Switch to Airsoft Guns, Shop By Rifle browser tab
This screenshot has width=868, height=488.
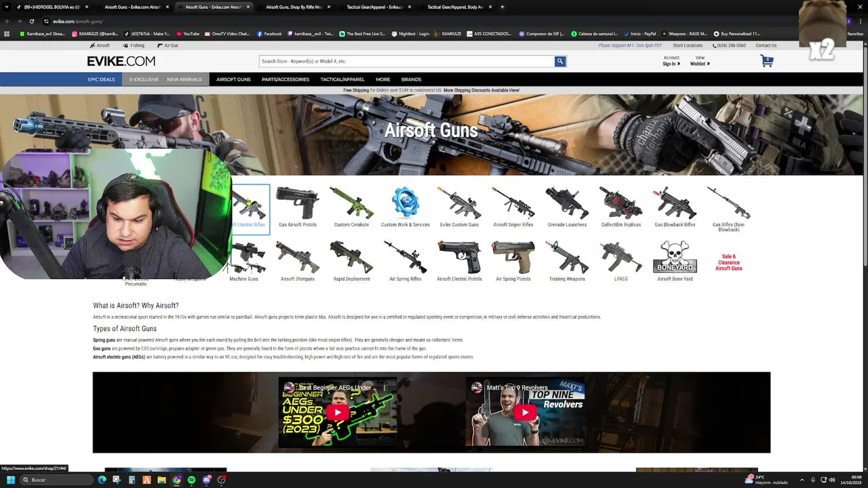click(294, 7)
